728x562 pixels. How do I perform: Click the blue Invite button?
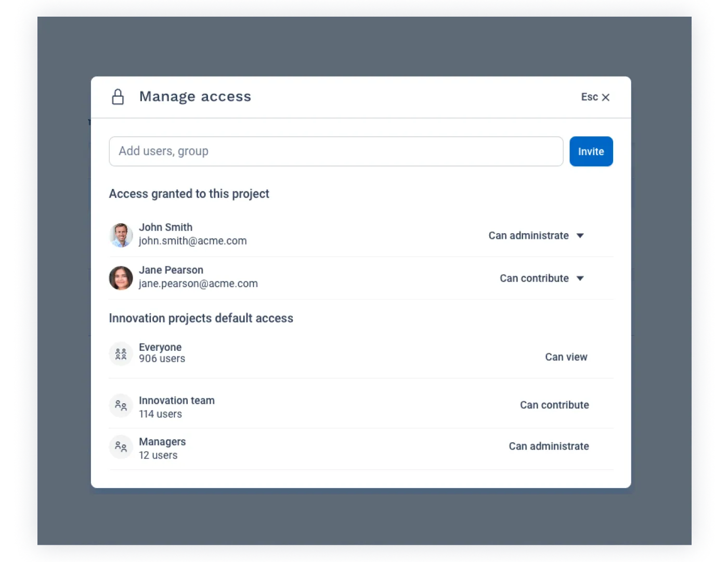[x=591, y=151]
